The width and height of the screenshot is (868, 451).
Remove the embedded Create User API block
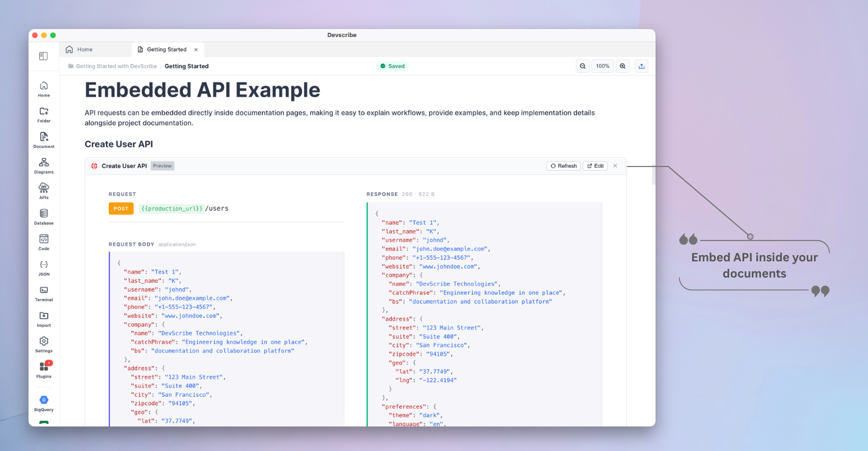(x=615, y=166)
